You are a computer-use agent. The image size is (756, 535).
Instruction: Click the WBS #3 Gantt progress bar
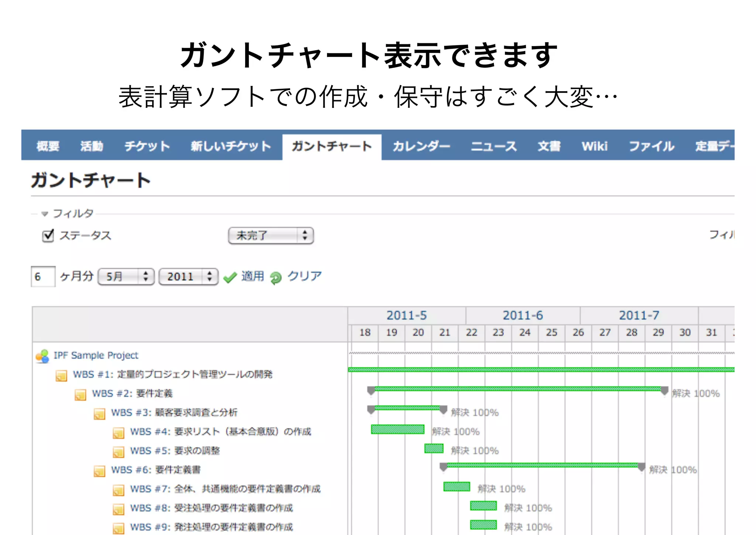[407, 408]
